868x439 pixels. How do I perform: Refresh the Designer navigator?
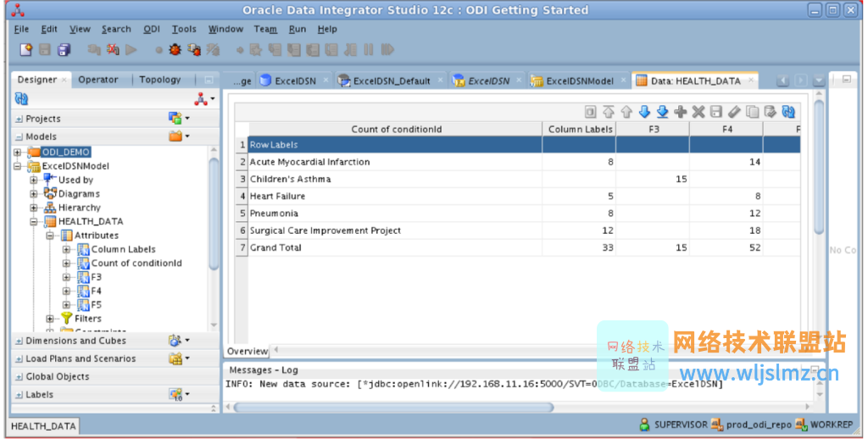(21, 98)
